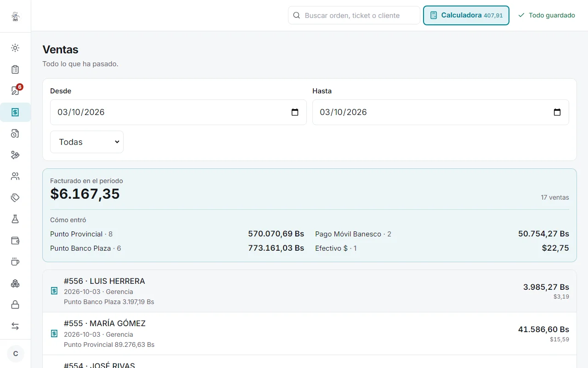
Task: Click the 3.985,27 Bs sale total
Action: pyautogui.click(x=546, y=287)
